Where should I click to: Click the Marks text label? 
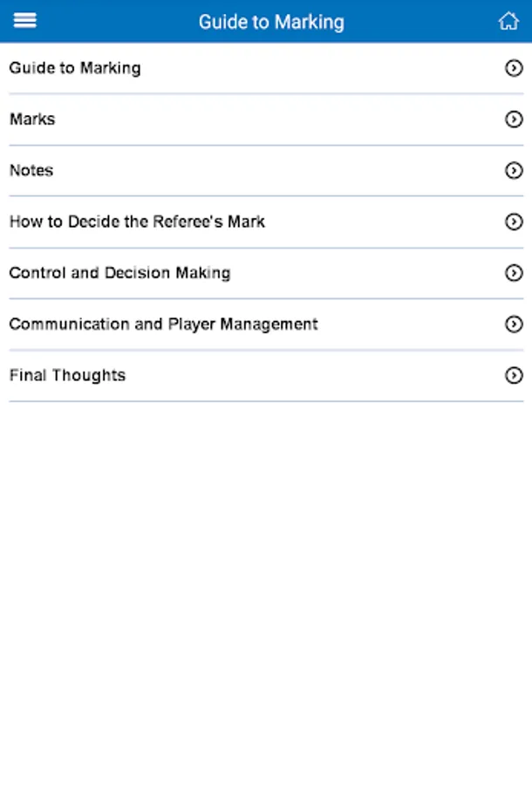(32, 119)
